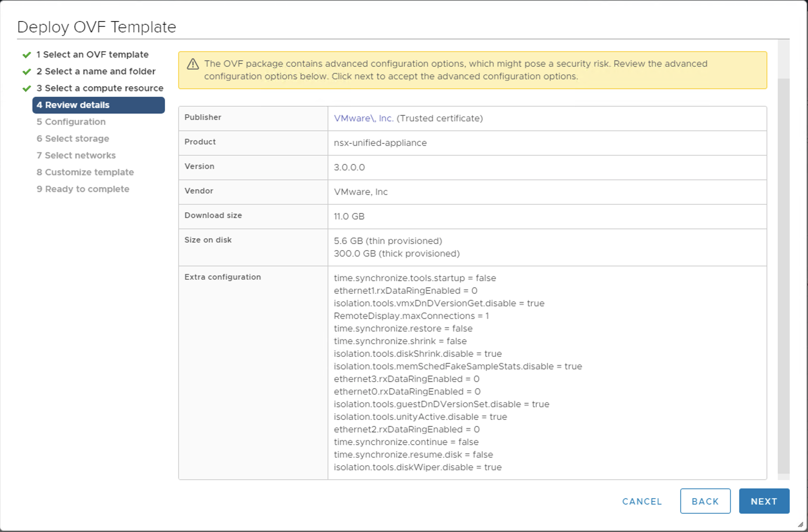Click the isolation.tools.diskShrink.disable line

(418, 354)
